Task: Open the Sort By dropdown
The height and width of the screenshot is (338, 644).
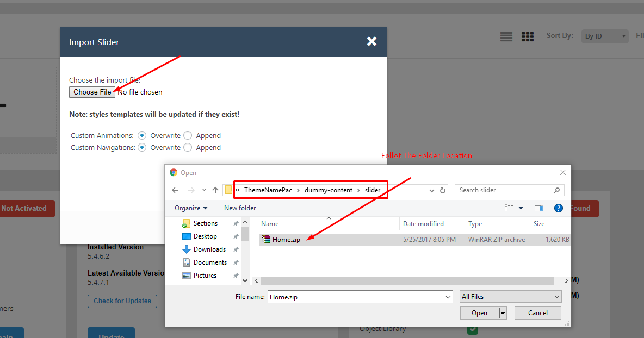Action: 604,36
